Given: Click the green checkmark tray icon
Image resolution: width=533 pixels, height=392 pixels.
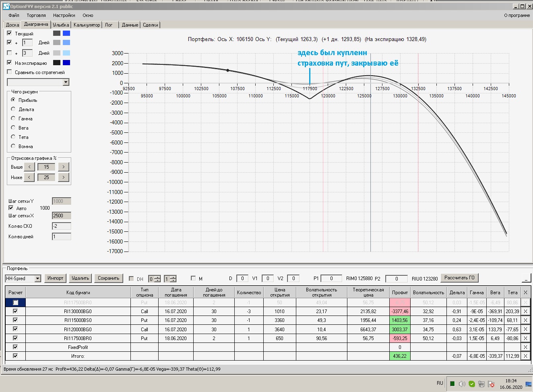Looking at the screenshot, I should (x=472, y=384).
